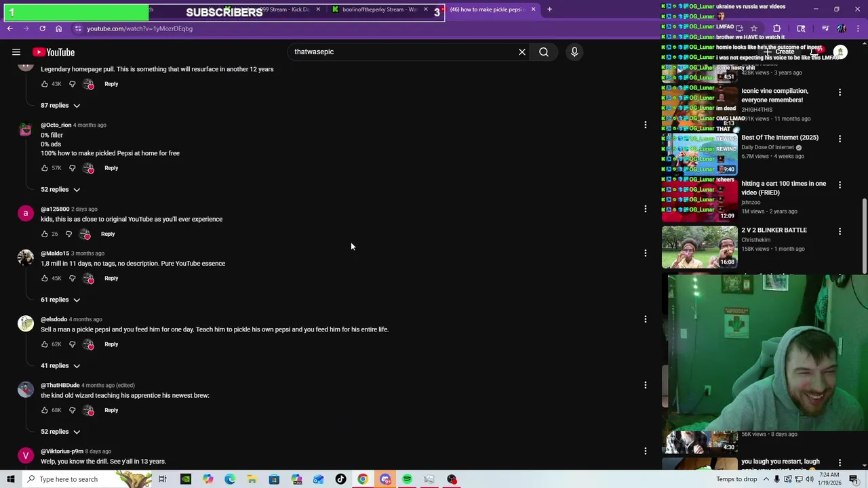868x488 pixels.
Task: Open TikTok from the taskbar
Action: (x=340, y=479)
